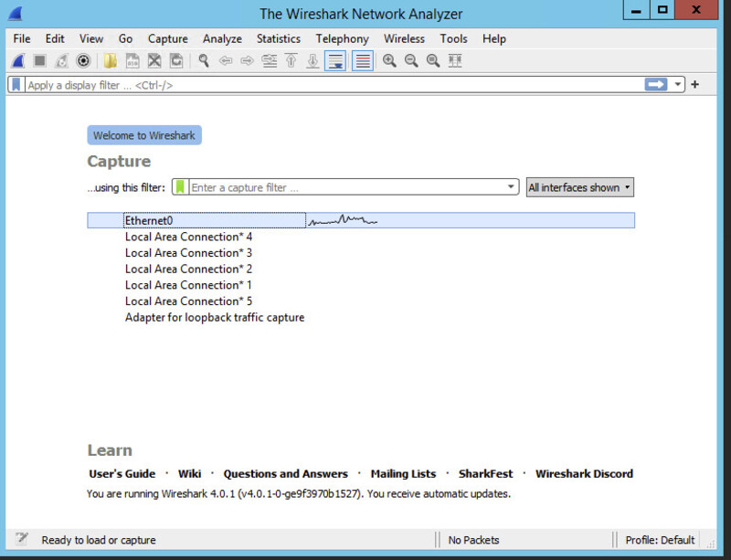Open the User's Guide link
Image resolution: width=731 pixels, height=560 pixels.
pos(122,474)
